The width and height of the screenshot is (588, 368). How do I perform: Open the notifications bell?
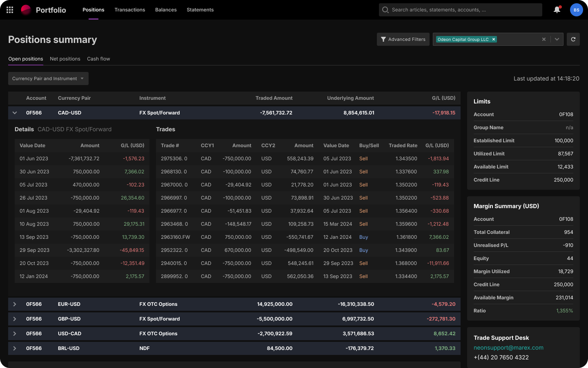557,10
